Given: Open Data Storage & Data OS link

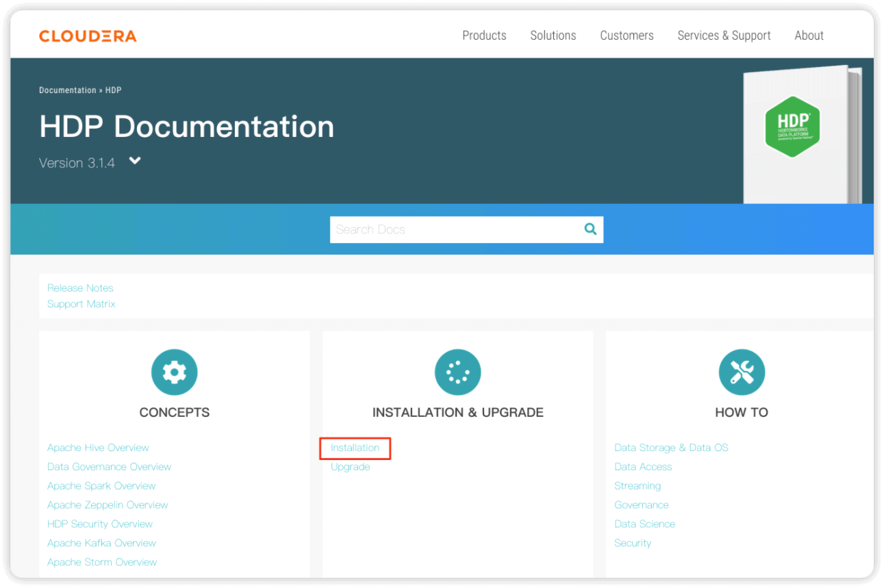Looking at the screenshot, I should pos(671,448).
